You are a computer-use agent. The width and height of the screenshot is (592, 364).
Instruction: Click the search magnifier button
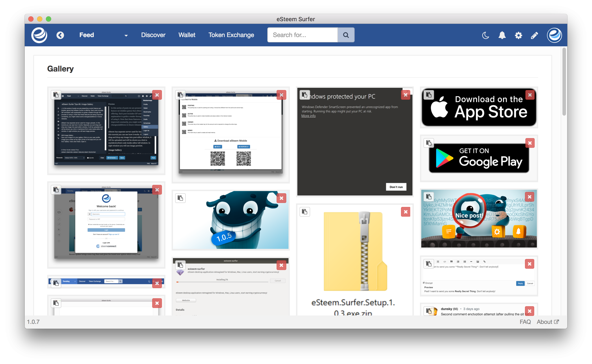(346, 35)
